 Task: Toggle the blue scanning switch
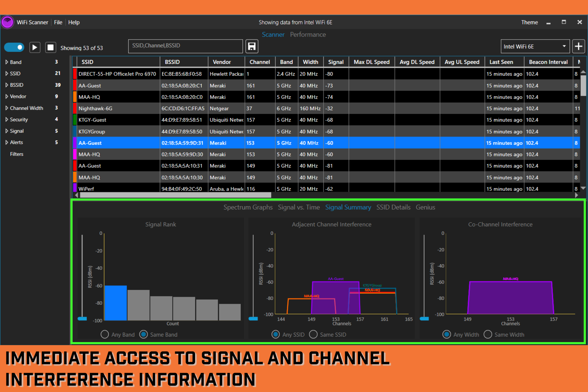[x=14, y=47]
